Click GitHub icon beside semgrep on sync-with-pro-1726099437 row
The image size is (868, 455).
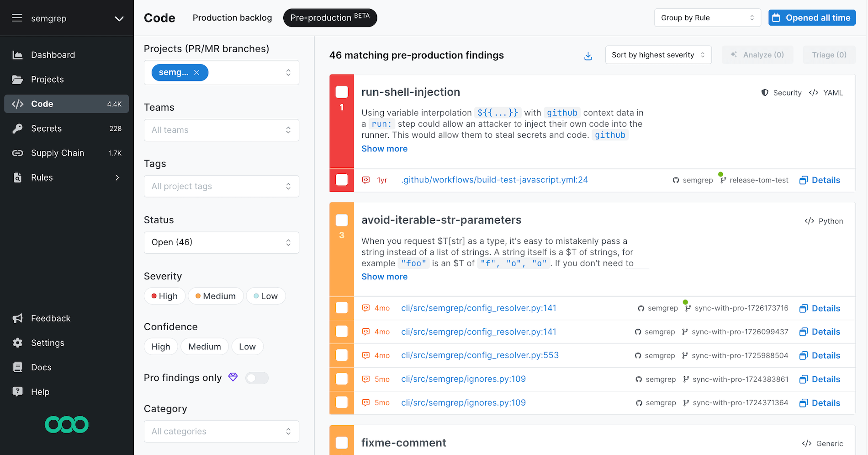(638, 332)
